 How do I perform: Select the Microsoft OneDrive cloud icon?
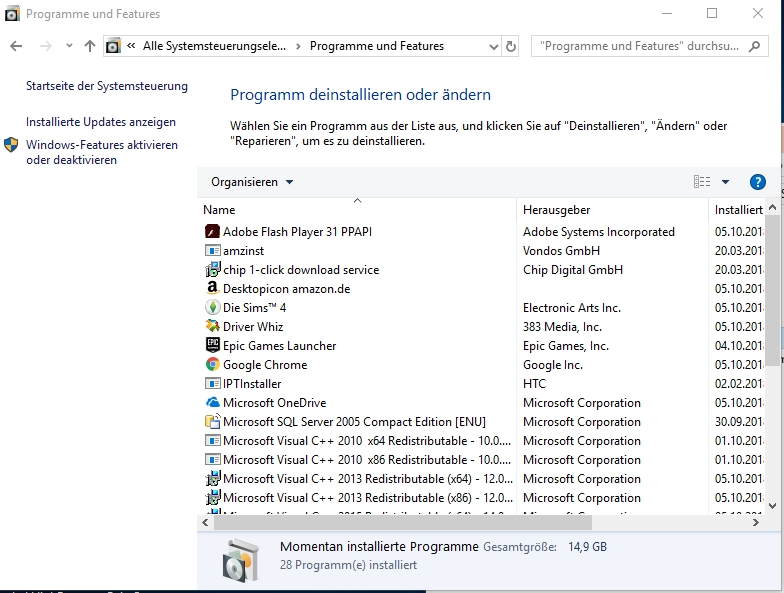click(212, 402)
